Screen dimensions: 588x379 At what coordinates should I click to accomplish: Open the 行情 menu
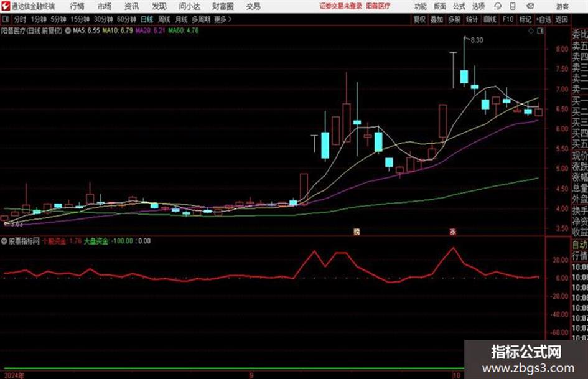click(x=77, y=6)
